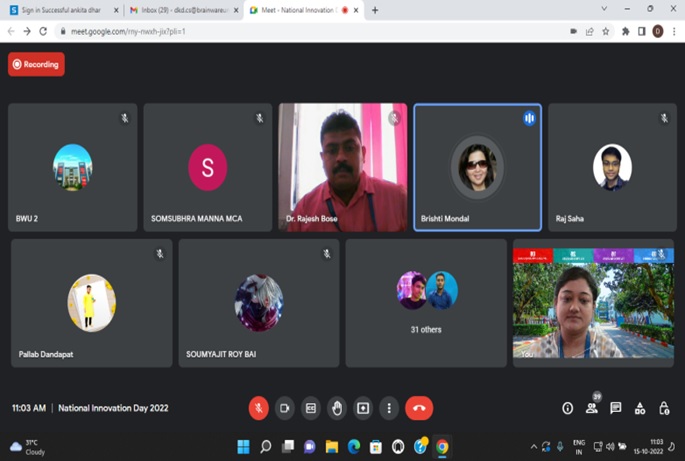Expand the tab search chevron in Chrome
This screenshot has height=461, width=685.
pyautogui.click(x=604, y=10)
